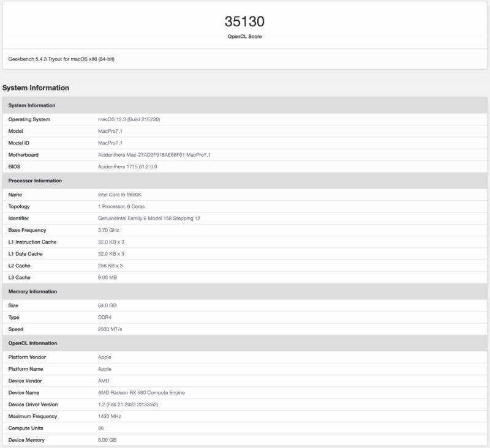The image size is (490, 448).
Task: Click the Device Name label
Action: click(24, 393)
